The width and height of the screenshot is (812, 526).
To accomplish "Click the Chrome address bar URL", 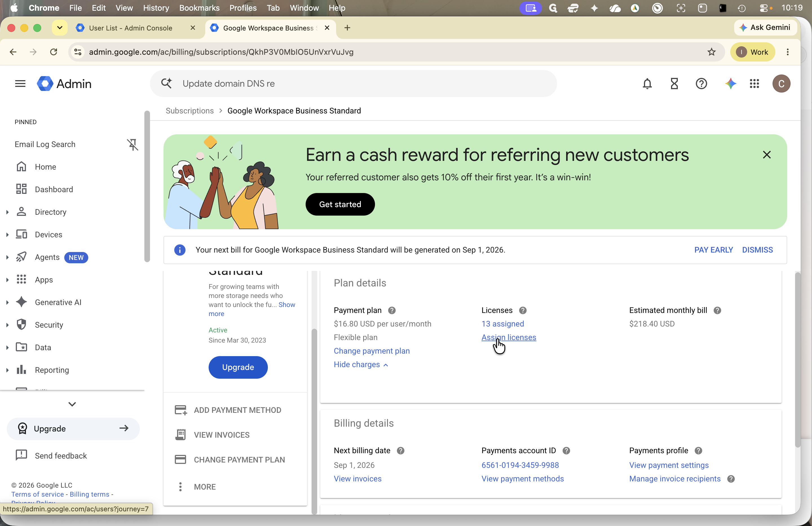I will 221,52.
